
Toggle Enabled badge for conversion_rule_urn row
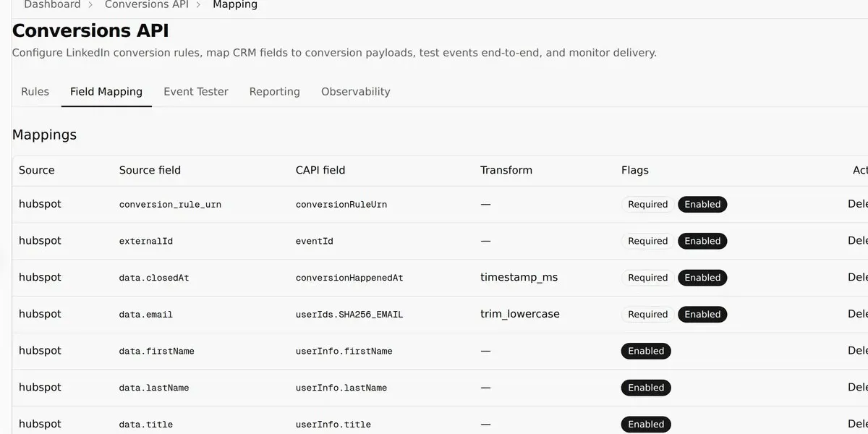point(702,205)
